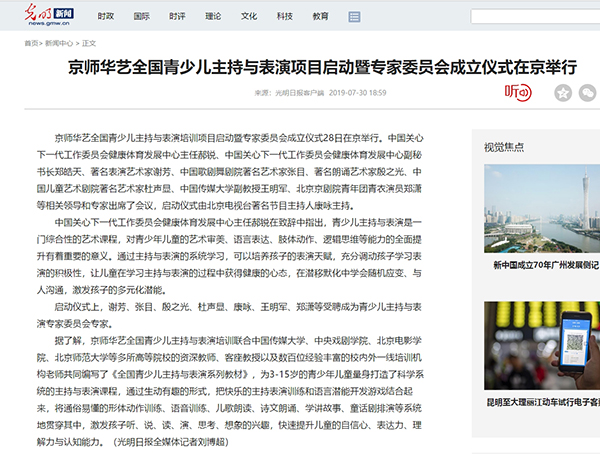Screen dimensions: 600x454
Task: Follow the 首页 breadcrumb link
Action: coord(31,43)
